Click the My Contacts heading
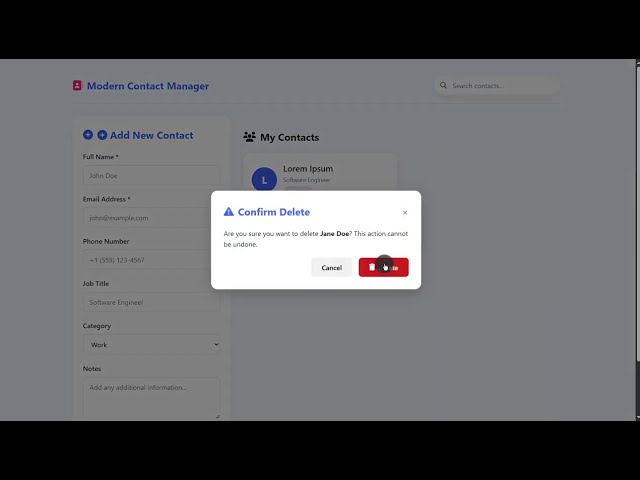The image size is (640, 480). [289, 138]
